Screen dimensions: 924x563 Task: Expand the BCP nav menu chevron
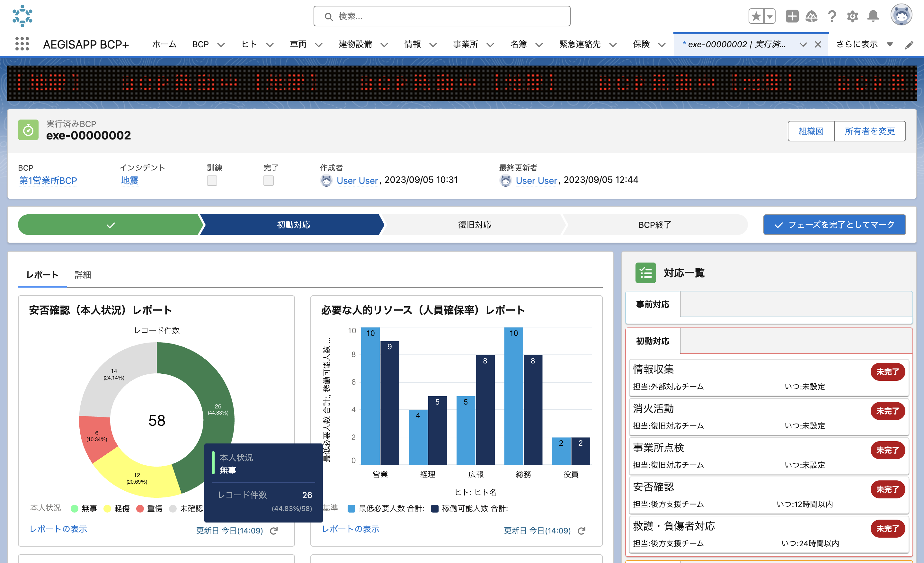pos(221,45)
